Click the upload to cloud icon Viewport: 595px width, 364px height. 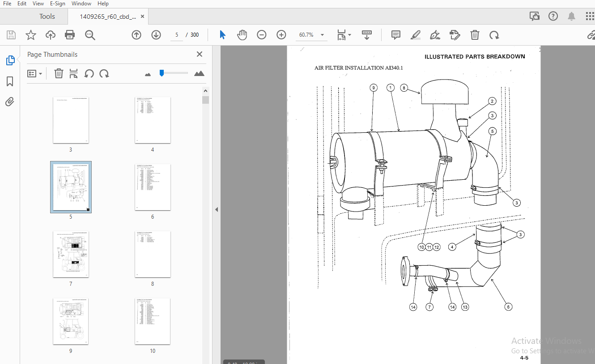coord(51,35)
